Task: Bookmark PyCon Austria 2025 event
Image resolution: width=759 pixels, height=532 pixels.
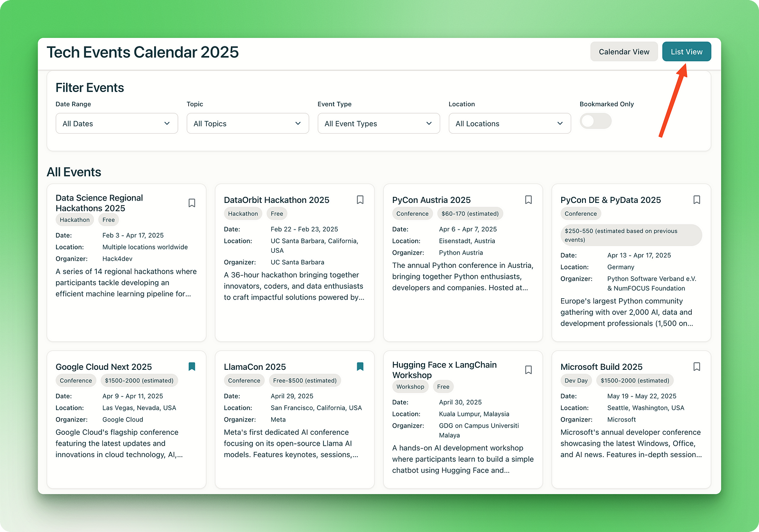Action: (x=528, y=200)
